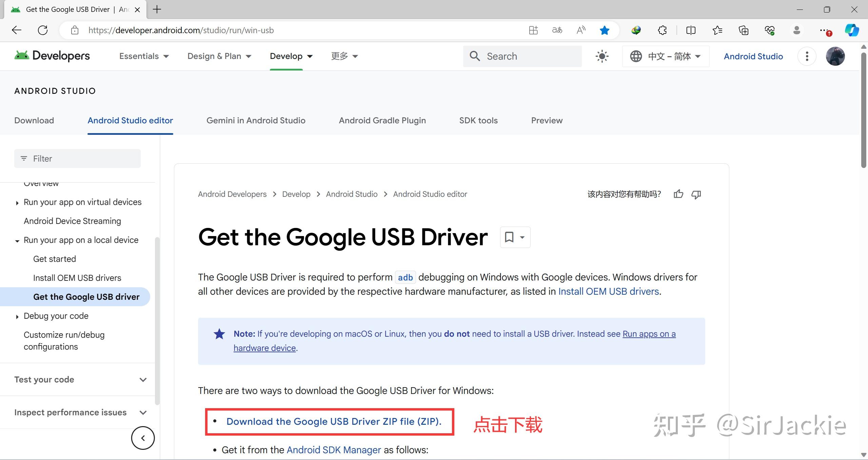Open the Android Gradle Plugin tab

[382, 120]
